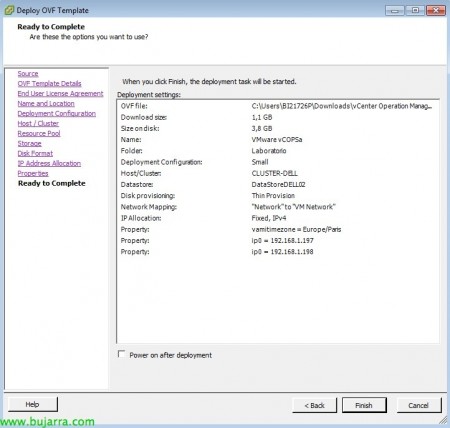This screenshot has width=450, height=428.
Task: Maximize the Deploy OVF Template window
Action: coord(415,10)
